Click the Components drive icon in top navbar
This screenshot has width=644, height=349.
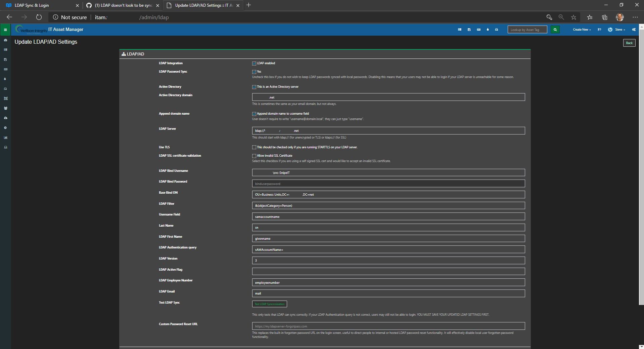[x=497, y=30]
